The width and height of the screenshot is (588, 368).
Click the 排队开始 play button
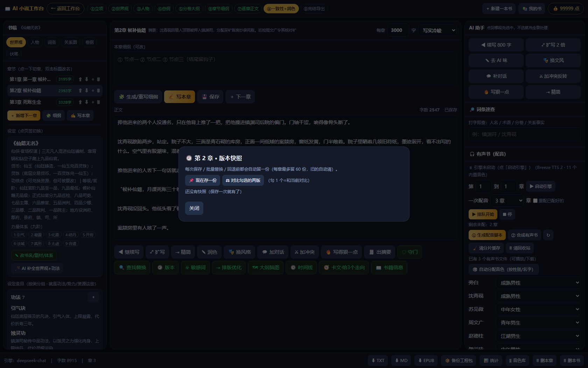point(483,214)
